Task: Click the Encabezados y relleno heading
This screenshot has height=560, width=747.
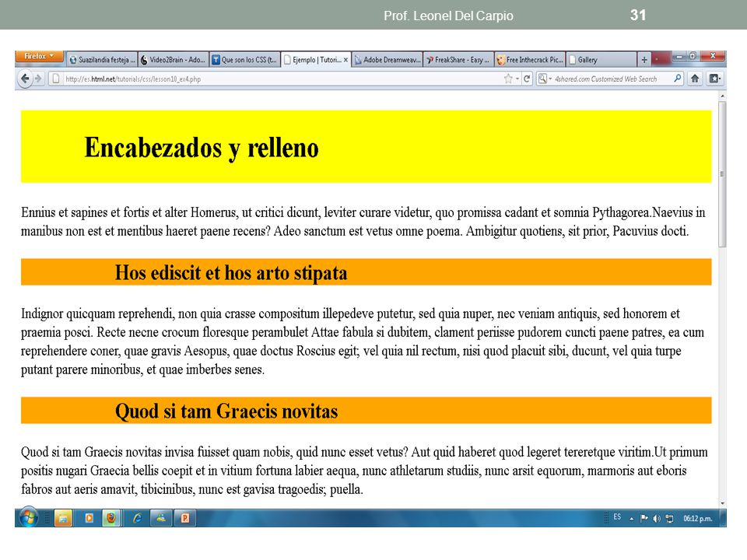Action: (202, 148)
